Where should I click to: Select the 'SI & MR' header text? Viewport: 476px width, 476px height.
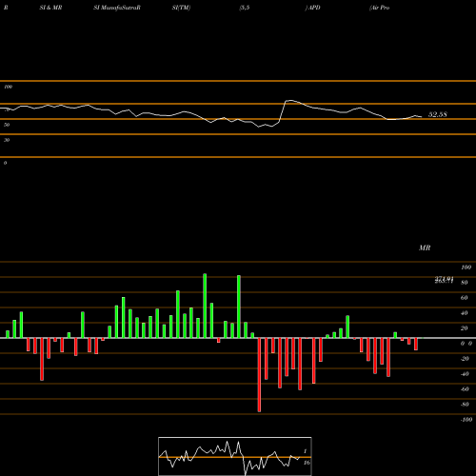pos(50,8)
